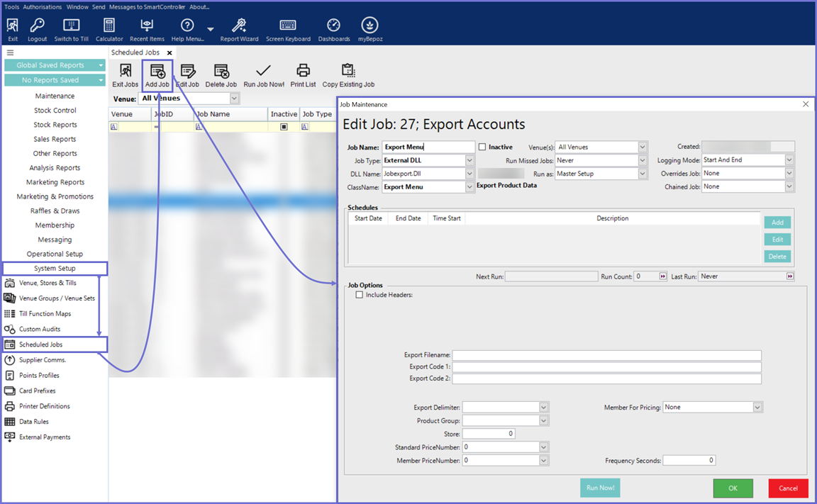Toggle the Inactive column filter checkbox

pyautogui.click(x=284, y=127)
